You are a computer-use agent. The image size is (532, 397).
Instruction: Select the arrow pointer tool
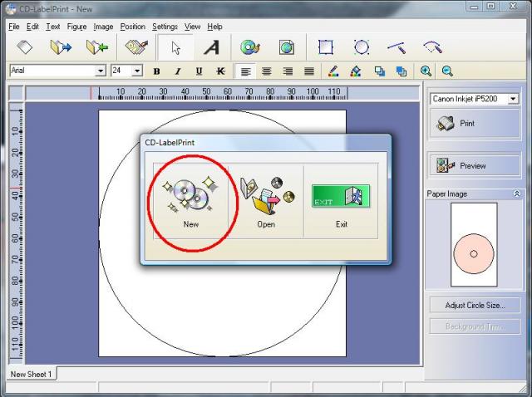coord(176,47)
